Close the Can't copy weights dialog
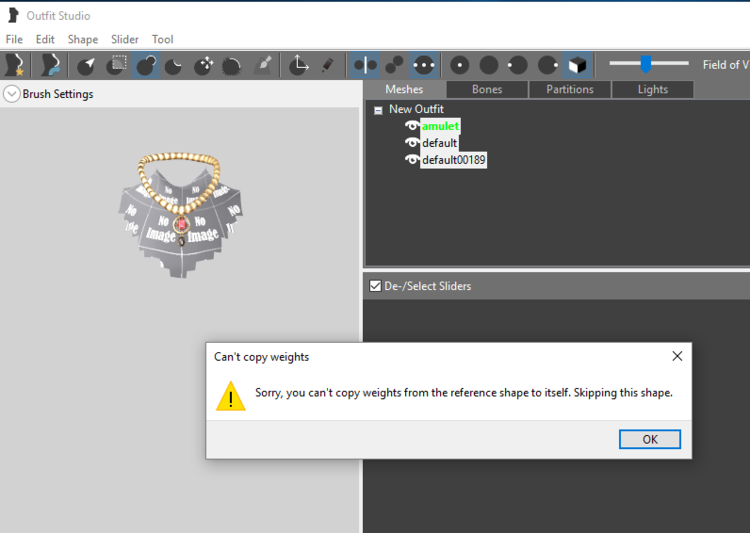750x533 pixels. [x=677, y=356]
